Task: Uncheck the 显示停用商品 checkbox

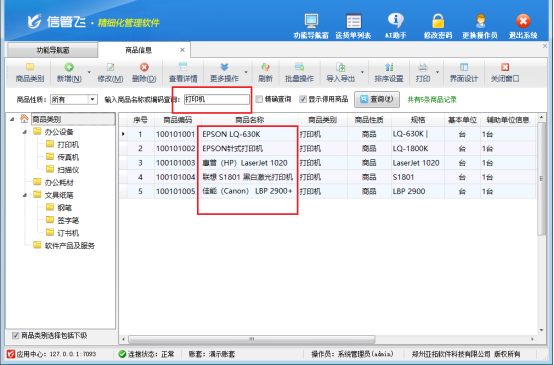Action: click(302, 99)
